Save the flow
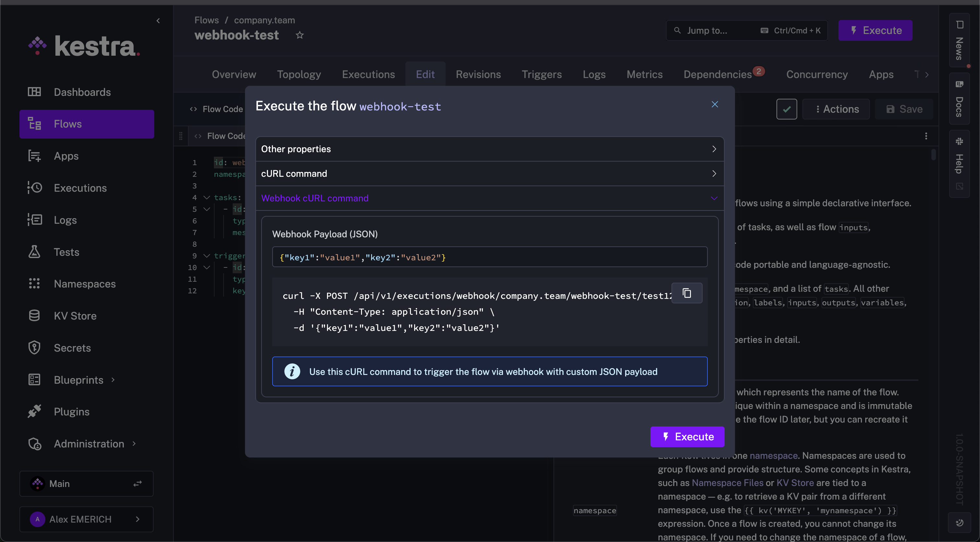 904,109
